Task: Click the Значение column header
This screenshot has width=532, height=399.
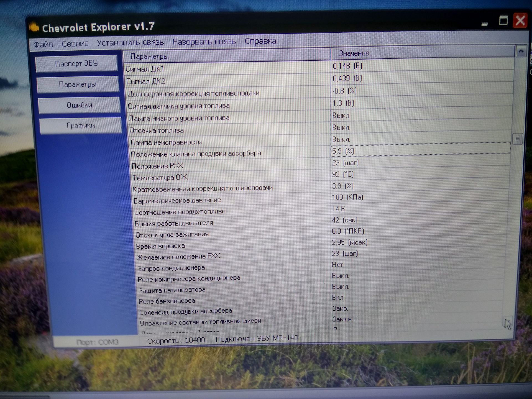Action: (x=423, y=52)
